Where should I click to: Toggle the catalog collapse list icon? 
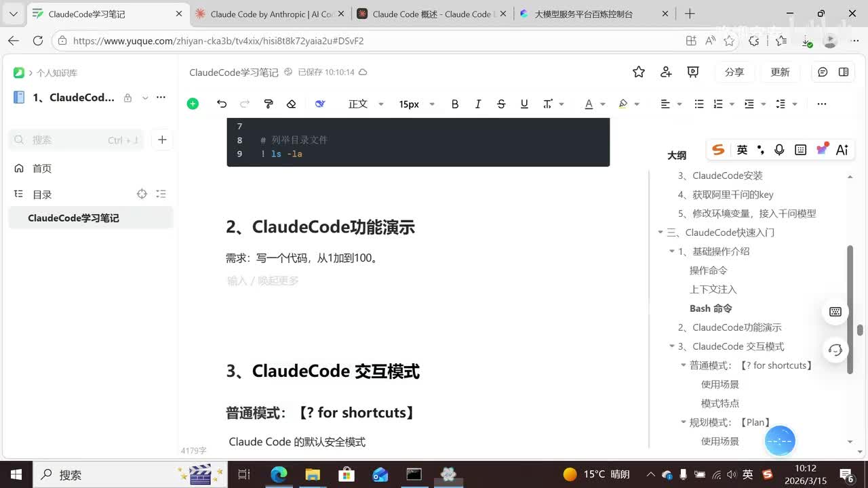click(x=161, y=194)
